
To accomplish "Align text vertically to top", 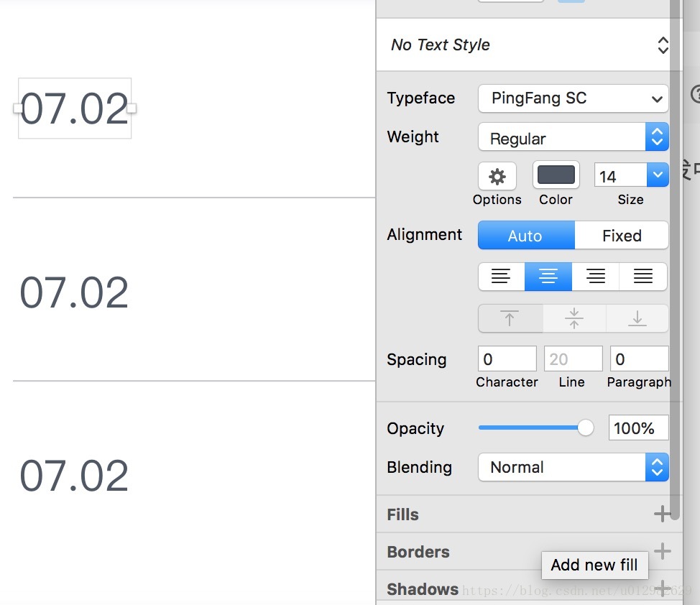I will 510,318.
